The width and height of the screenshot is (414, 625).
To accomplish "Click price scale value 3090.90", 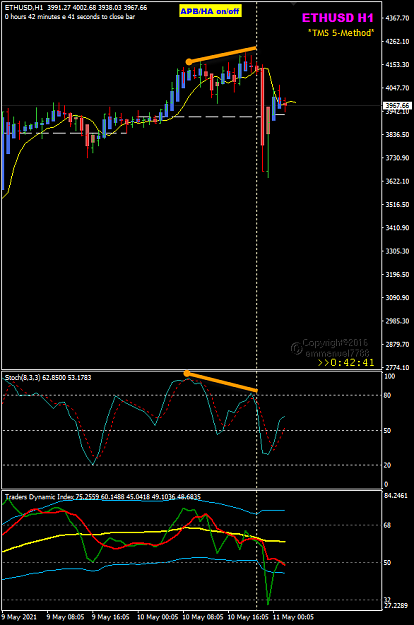I will [397, 298].
